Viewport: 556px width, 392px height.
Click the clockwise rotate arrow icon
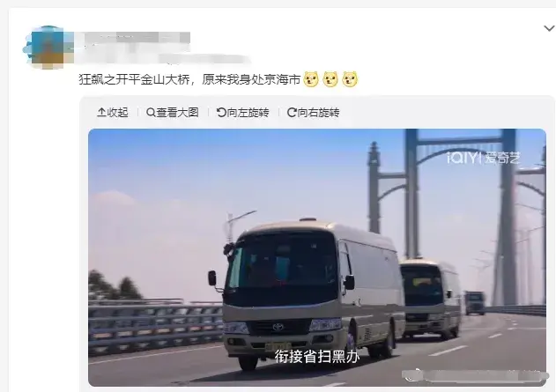click(292, 113)
